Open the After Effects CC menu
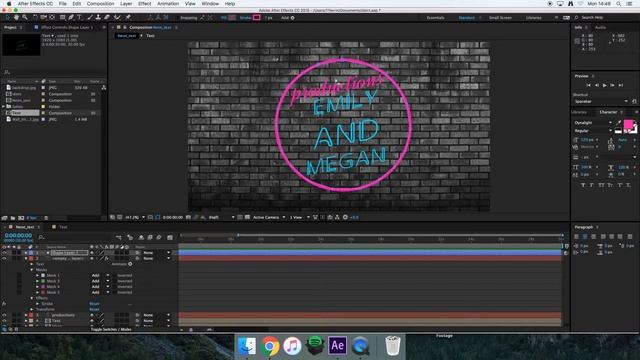Viewport: 640px width, 360px height. tap(35, 4)
